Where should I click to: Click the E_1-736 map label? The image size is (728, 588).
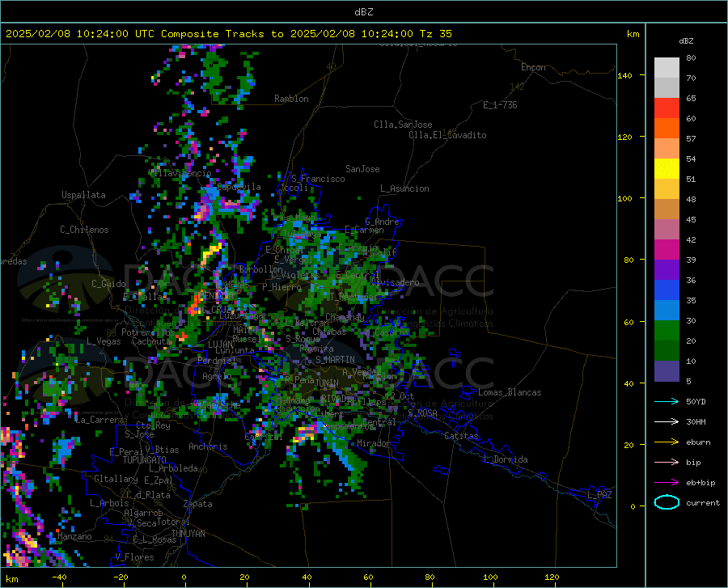tap(500, 105)
